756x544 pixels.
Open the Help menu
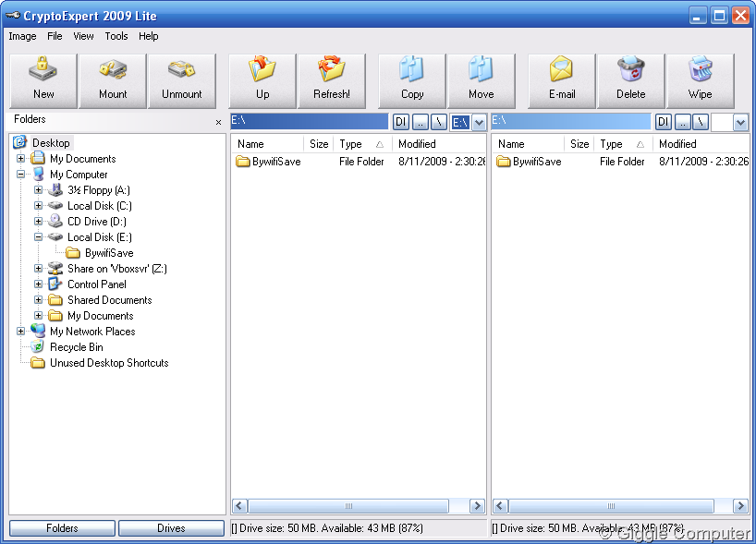click(149, 36)
